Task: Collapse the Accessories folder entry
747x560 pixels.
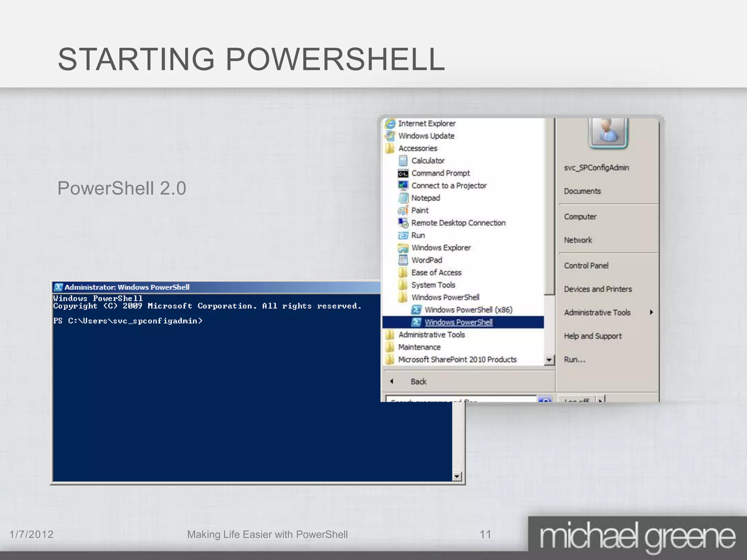Action: pyautogui.click(x=418, y=148)
